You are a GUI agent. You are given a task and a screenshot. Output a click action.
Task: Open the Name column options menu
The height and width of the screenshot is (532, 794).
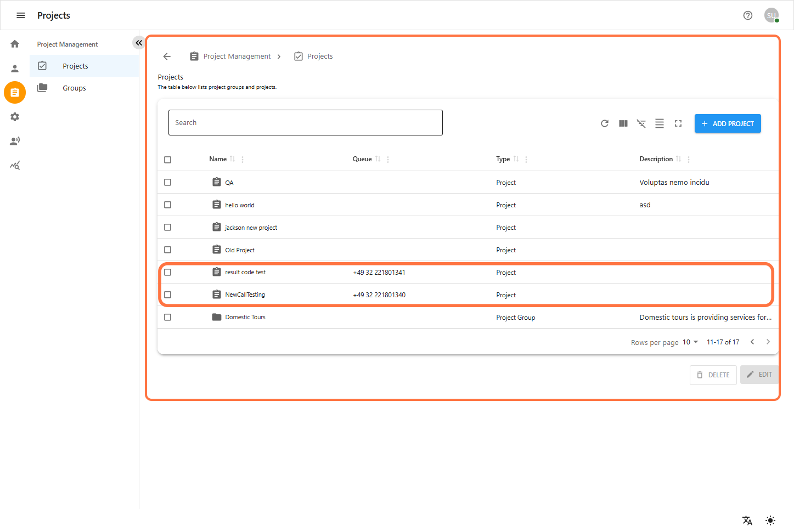pos(243,160)
